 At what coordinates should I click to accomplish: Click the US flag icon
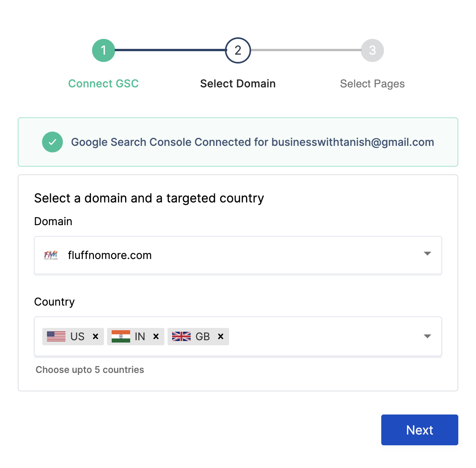[56, 336]
